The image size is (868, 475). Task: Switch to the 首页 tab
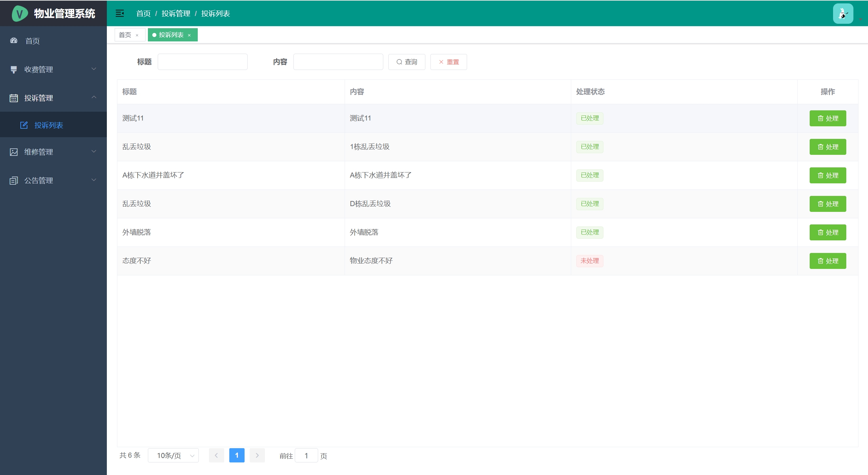(x=125, y=35)
